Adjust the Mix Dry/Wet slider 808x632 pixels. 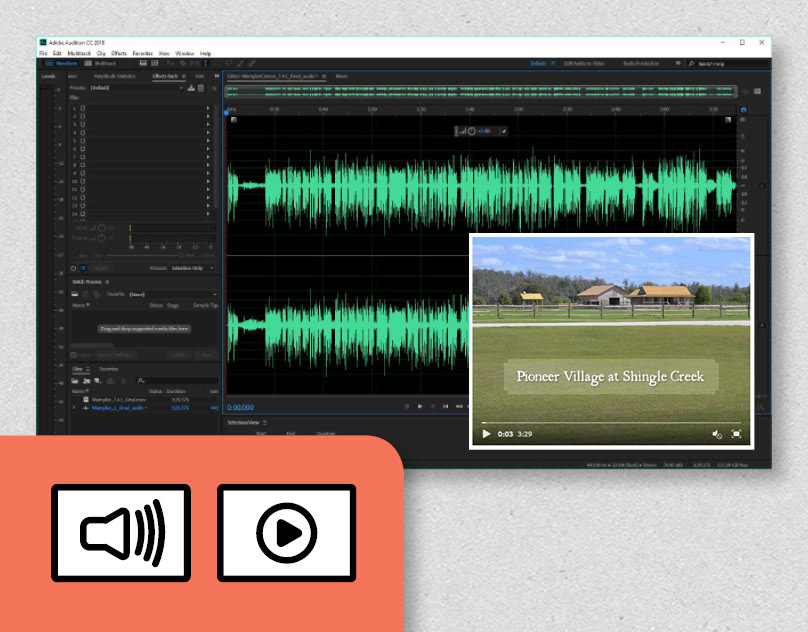(x=144, y=256)
